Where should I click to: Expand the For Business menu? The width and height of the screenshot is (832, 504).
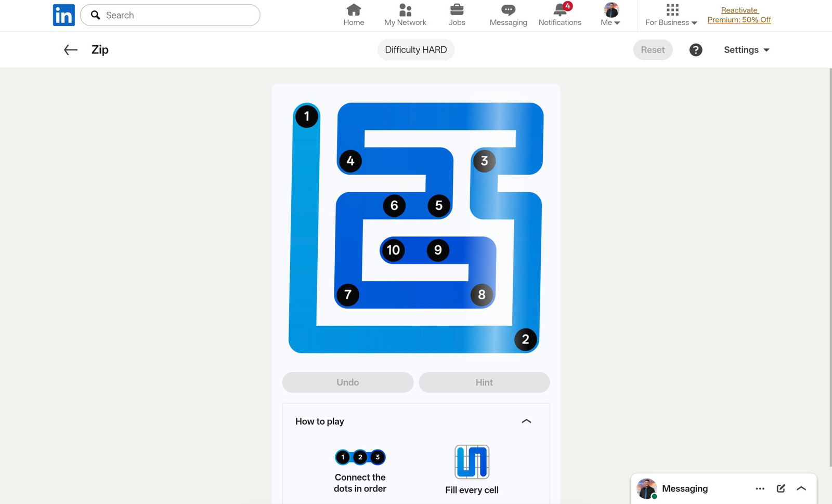[671, 15]
